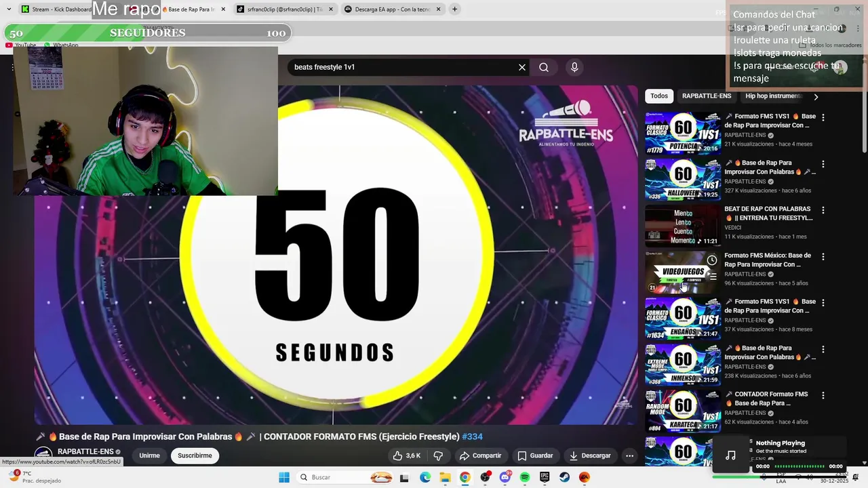Open the RAPBATTLE-ENS channel name link
Image resolution: width=868 pixels, height=488 pixels.
[x=85, y=451]
